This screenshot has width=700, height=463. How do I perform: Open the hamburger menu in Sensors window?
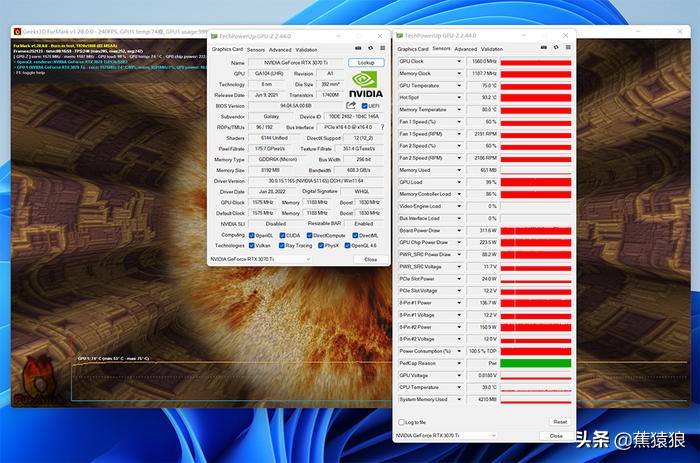tap(567, 48)
